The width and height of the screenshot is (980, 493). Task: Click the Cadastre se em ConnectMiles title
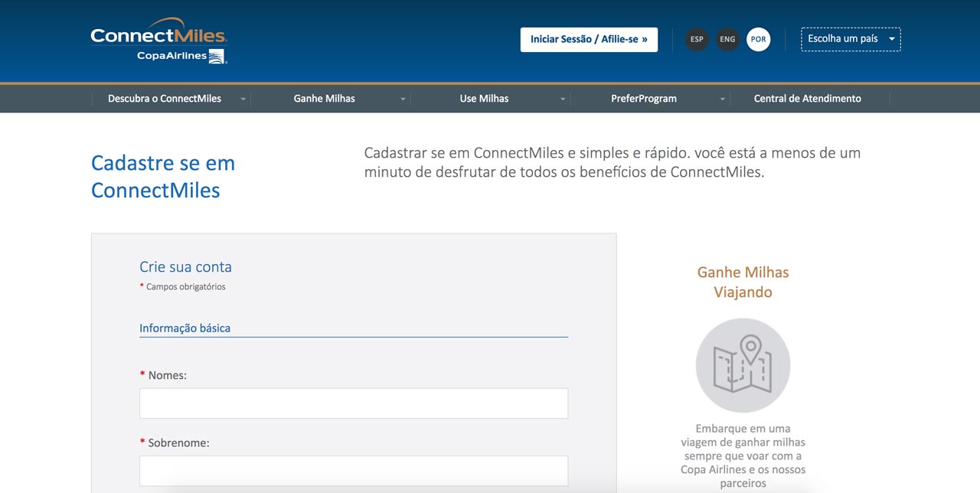pyautogui.click(x=163, y=176)
